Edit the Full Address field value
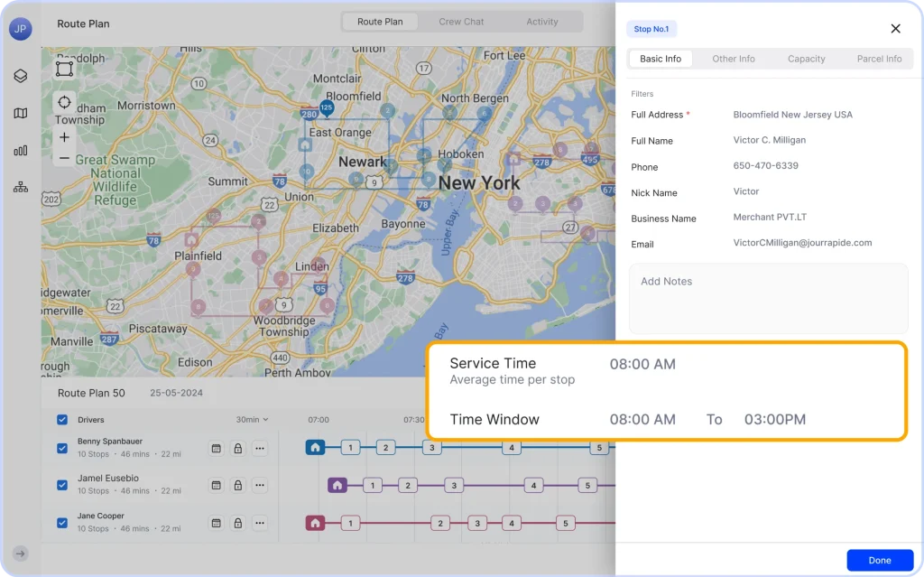Screen dimensions: 924x577 coord(792,115)
